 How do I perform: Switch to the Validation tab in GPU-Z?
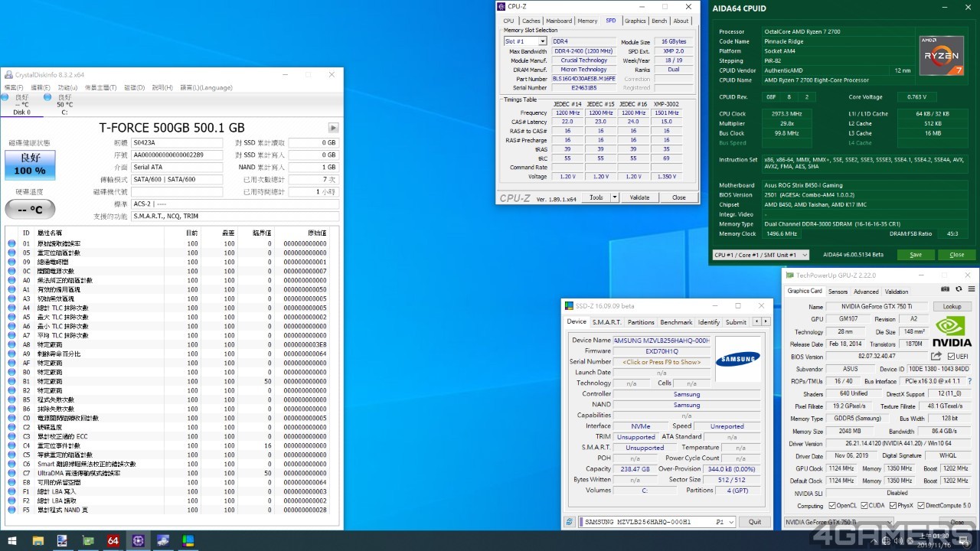point(897,292)
